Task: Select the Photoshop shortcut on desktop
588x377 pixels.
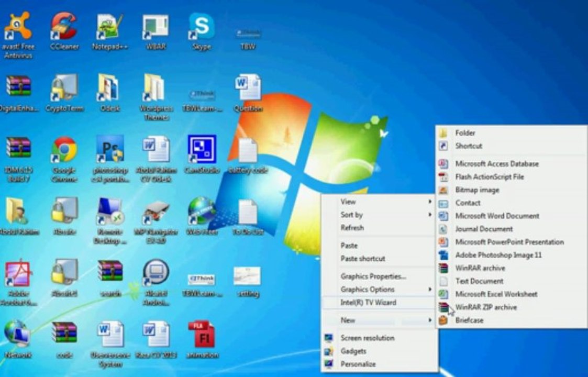Action: coord(110,159)
